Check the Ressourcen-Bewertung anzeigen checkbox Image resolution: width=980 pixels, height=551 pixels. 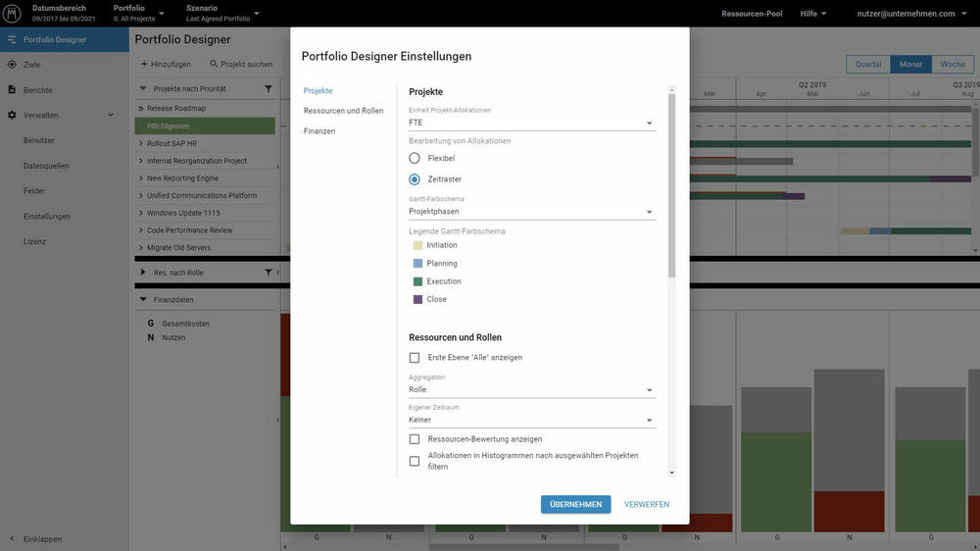tap(415, 439)
